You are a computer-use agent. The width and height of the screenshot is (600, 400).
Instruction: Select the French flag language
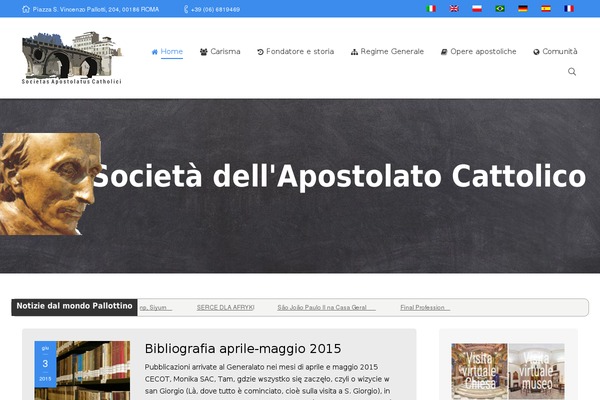coord(569,8)
